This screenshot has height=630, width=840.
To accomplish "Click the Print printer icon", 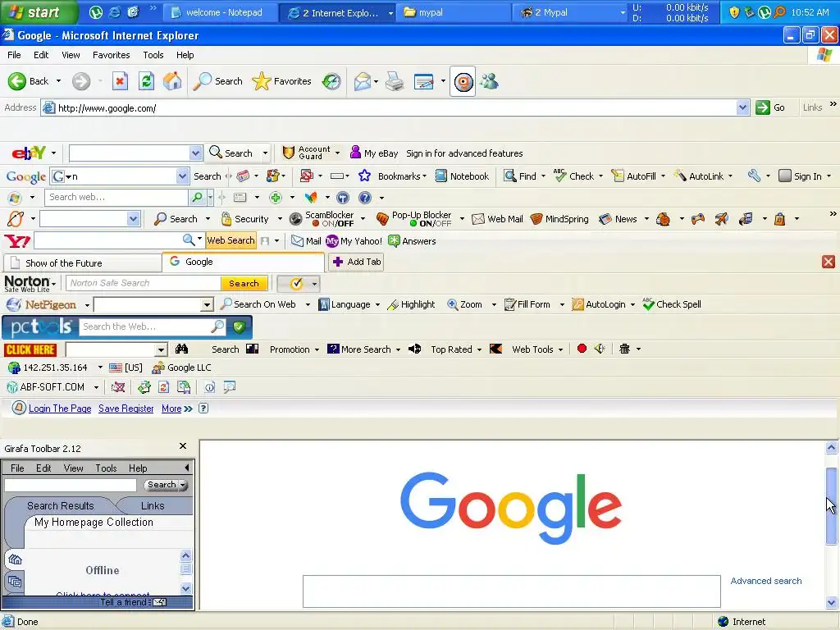I will click(395, 81).
